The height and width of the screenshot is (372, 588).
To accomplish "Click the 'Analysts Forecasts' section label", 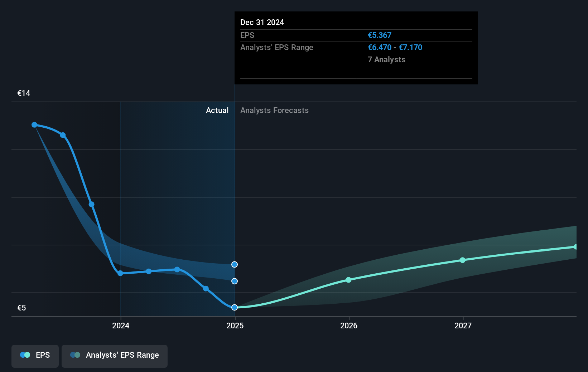I will point(274,111).
